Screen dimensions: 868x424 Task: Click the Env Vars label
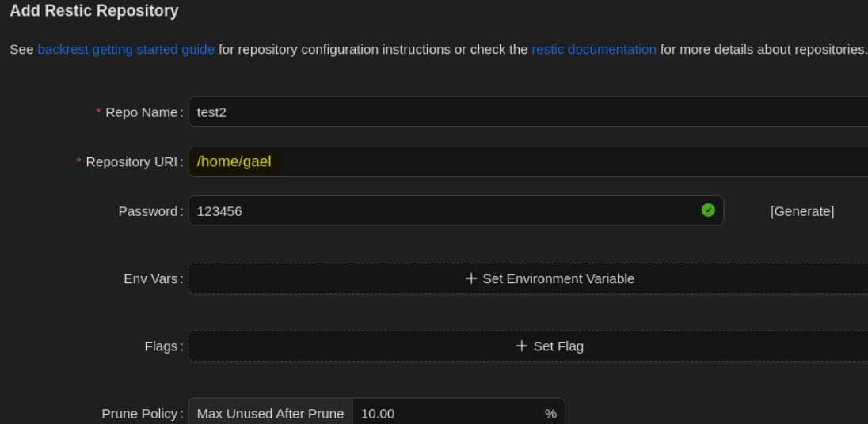tap(151, 278)
